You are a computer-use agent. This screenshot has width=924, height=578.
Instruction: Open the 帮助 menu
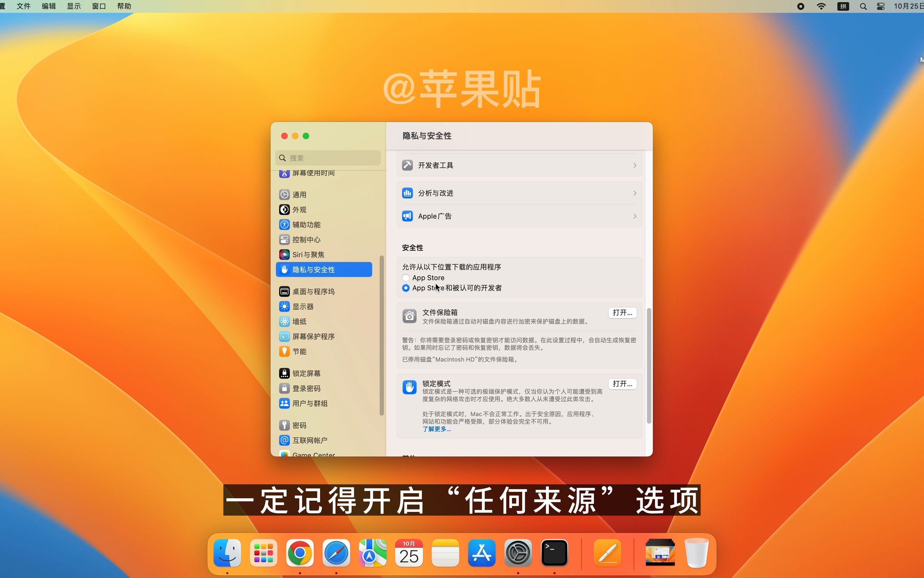[x=124, y=6]
